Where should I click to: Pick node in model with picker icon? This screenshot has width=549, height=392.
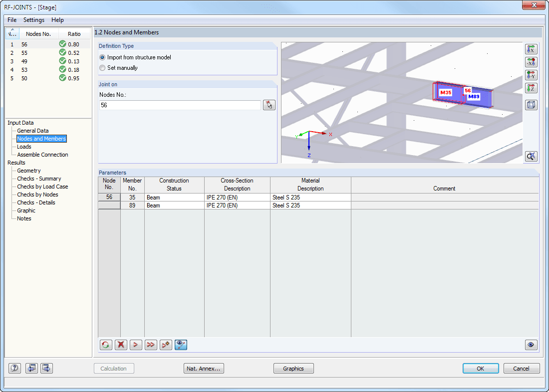[269, 105]
